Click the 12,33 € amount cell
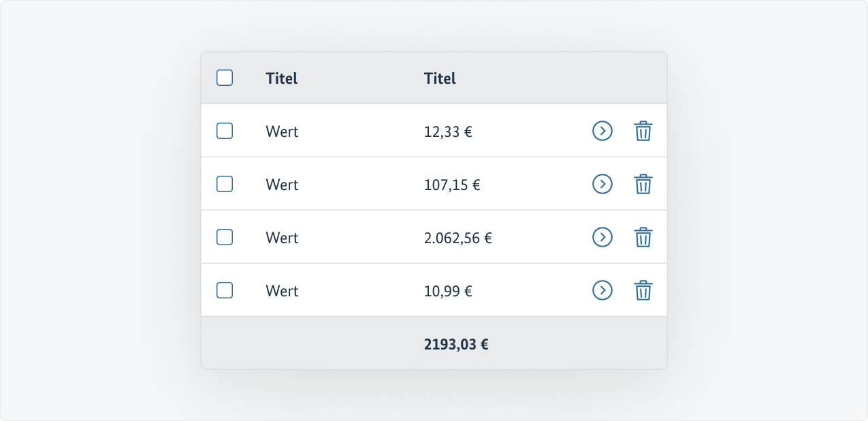This screenshot has height=421, width=868. pos(448,131)
